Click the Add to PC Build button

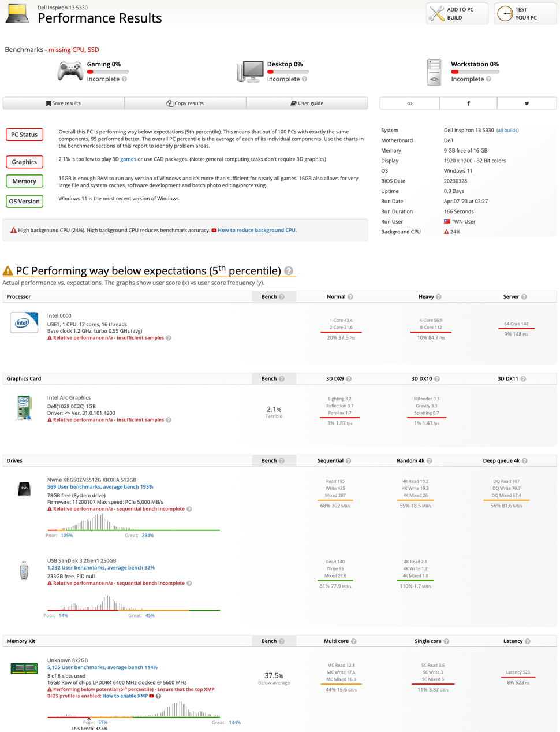click(457, 13)
